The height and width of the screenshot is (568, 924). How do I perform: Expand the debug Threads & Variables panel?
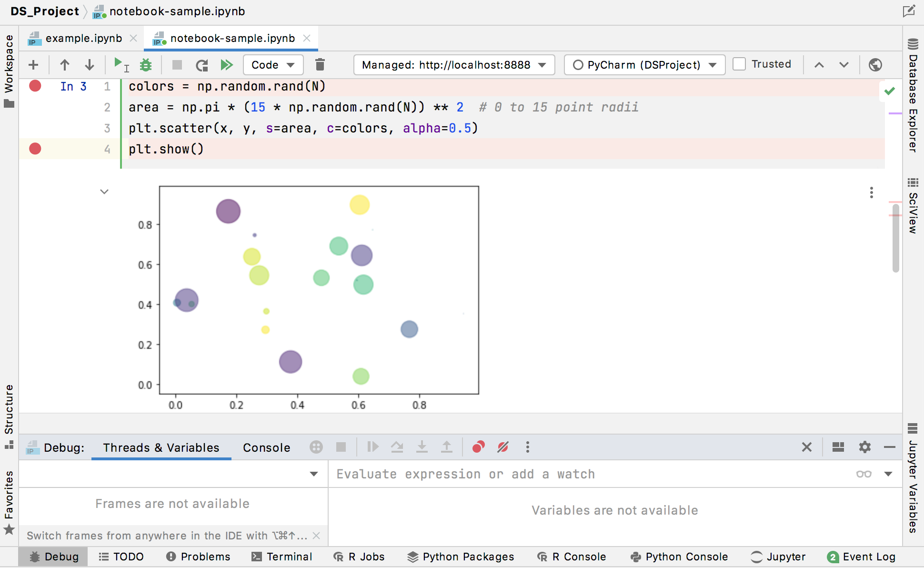162,448
